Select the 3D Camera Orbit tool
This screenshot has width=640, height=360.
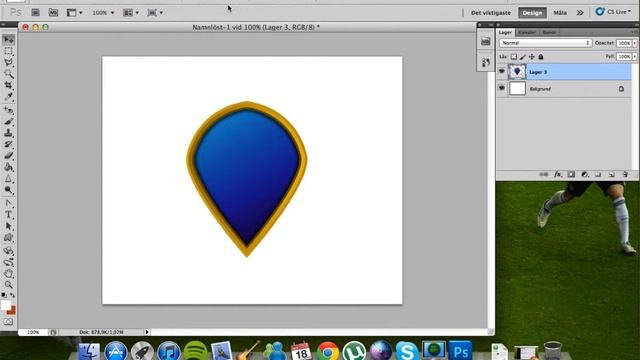pyautogui.click(x=9, y=262)
